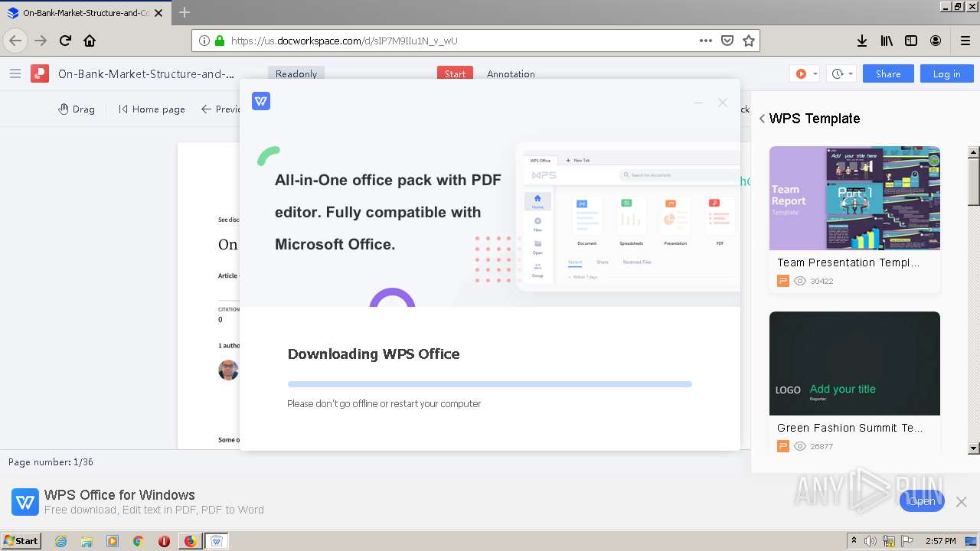Click the Log in button
This screenshot has height=551, width=980.
[946, 73]
